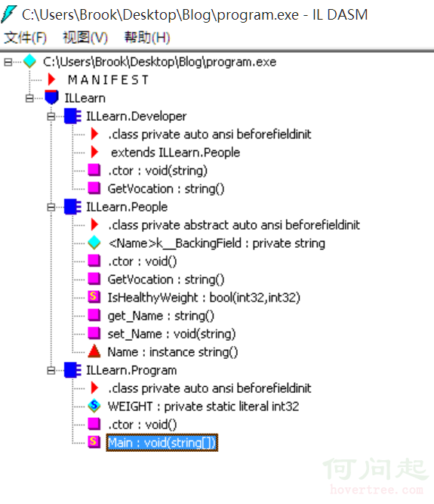The image size is (434, 504).
Task: Collapse the ILLearn.Developer class node
Action: (51, 116)
